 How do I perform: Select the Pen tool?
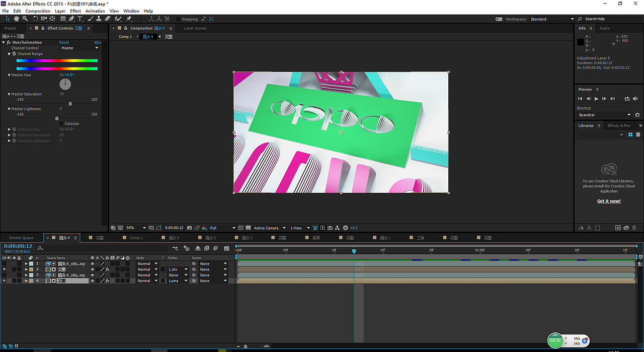(71, 19)
